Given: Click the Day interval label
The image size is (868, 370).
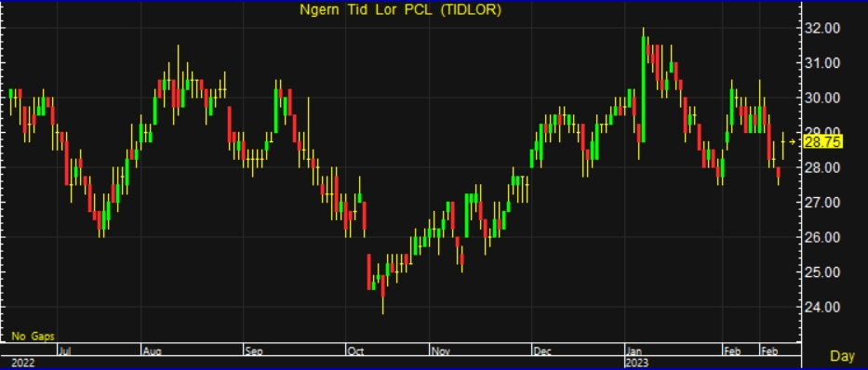Looking at the screenshot, I should tap(842, 356).
